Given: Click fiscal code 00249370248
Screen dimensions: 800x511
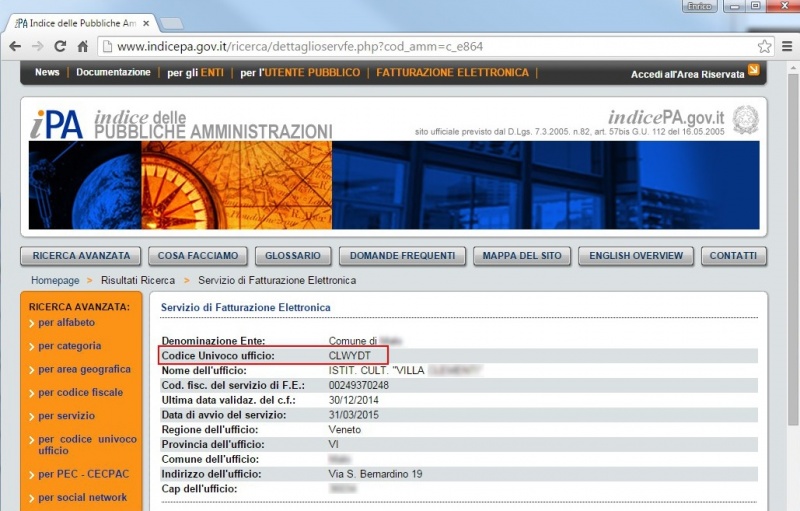Looking at the screenshot, I should [x=359, y=386].
